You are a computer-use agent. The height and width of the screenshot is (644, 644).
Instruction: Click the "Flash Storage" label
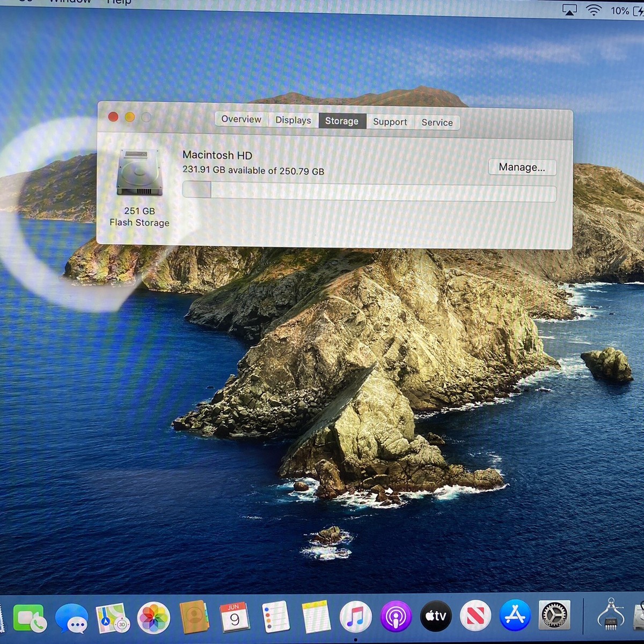click(x=140, y=223)
